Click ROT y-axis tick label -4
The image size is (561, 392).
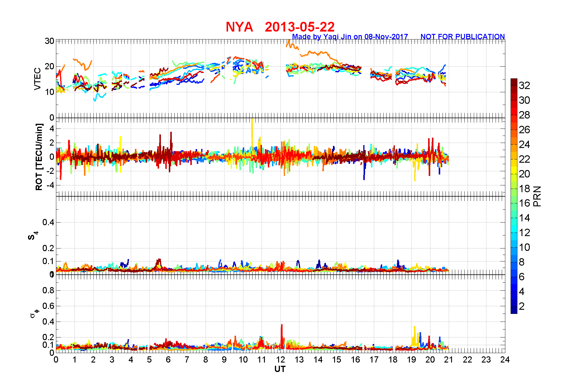tap(50, 185)
